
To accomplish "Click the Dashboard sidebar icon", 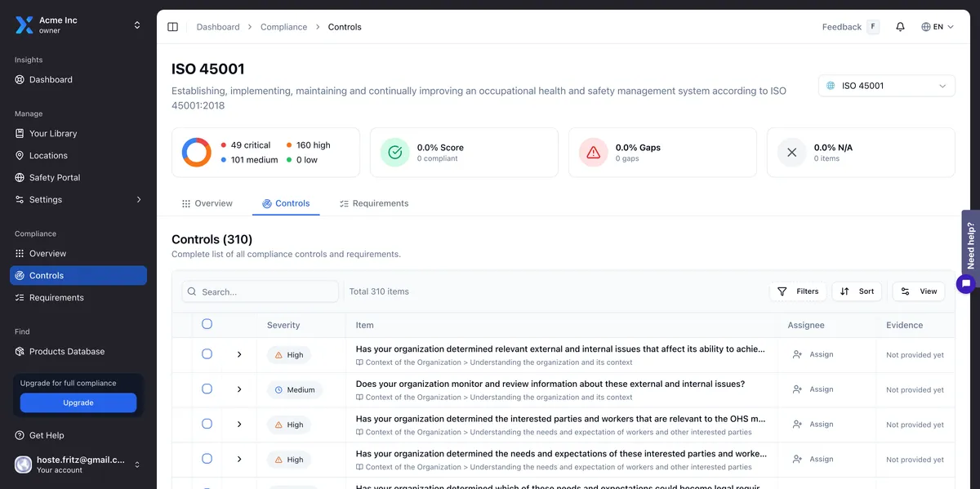I will click(x=20, y=80).
